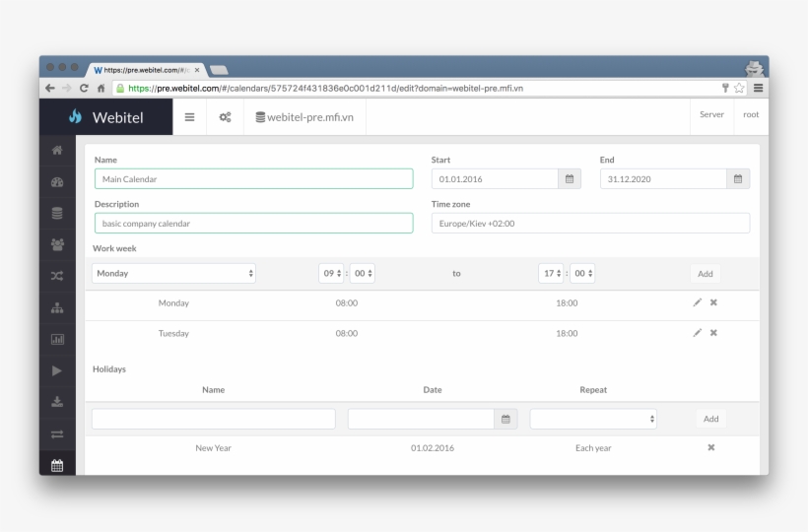
Task: Bookmark page with the star icon
Action: pos(739,88)
